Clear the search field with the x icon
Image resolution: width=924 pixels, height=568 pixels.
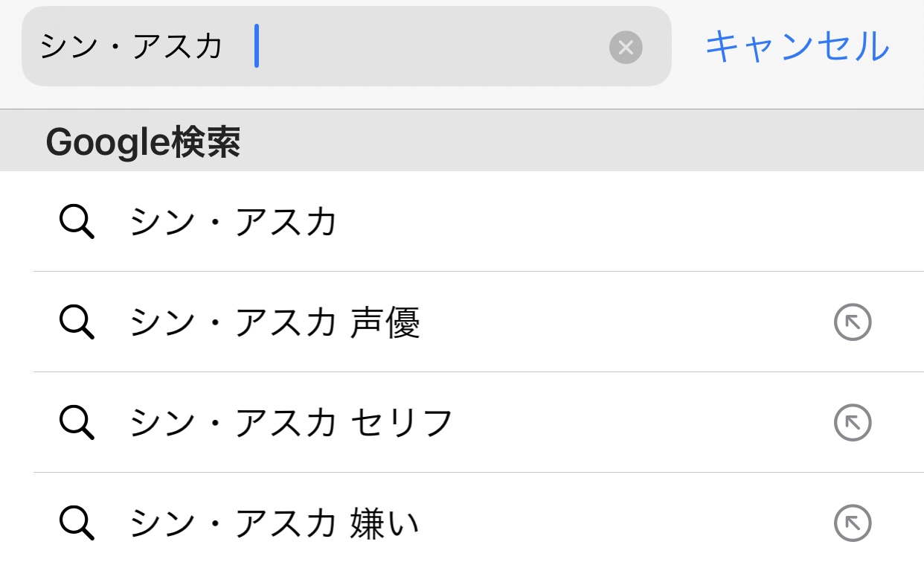pyautogui.click(x=626, y=48)
